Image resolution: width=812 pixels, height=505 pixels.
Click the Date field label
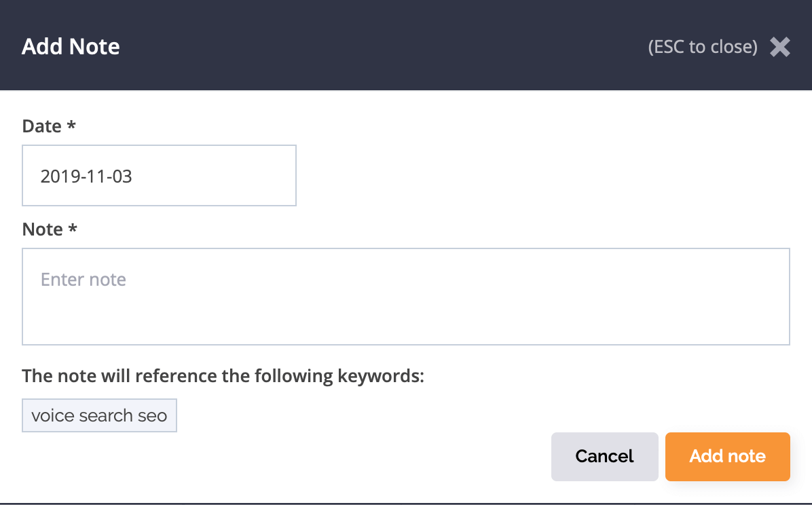(41, 126)
